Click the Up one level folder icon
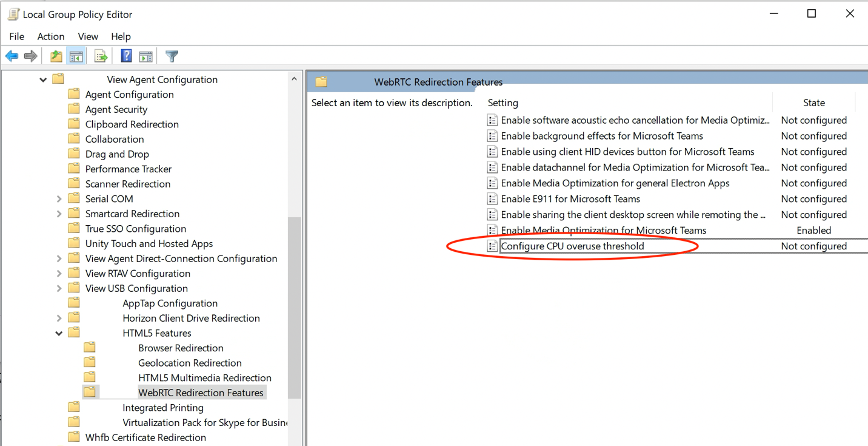 click(56, 56)
